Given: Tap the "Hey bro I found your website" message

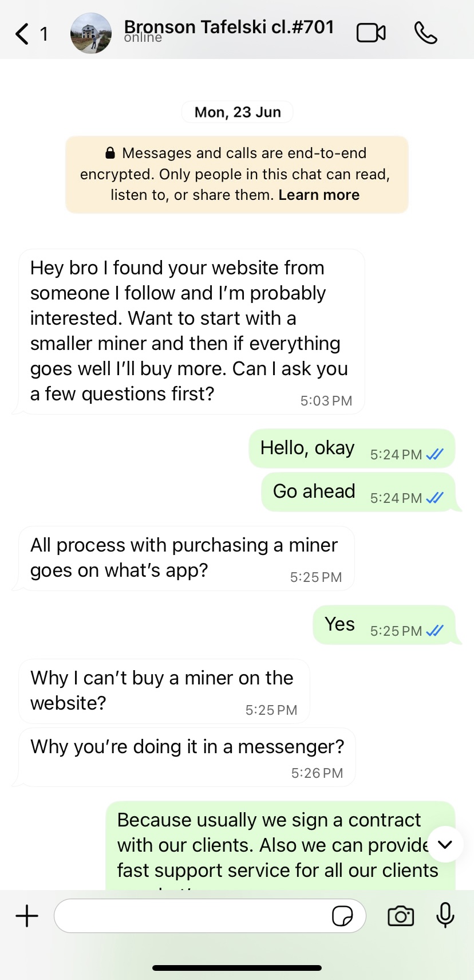Looking at the screenshot, I should (x=188, y=331).
